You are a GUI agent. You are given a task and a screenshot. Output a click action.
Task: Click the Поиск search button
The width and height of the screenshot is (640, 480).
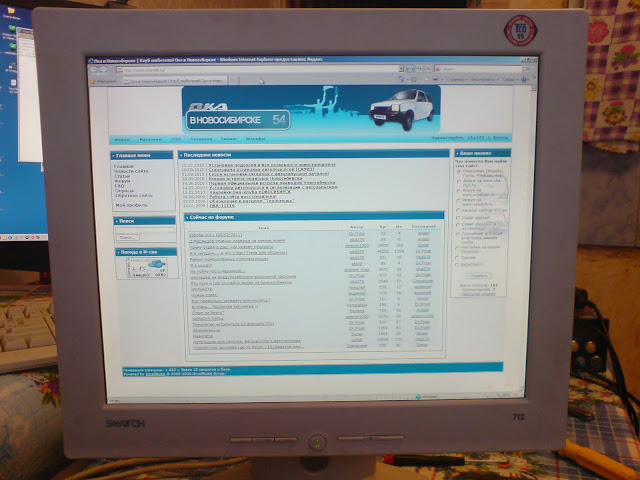128,237
